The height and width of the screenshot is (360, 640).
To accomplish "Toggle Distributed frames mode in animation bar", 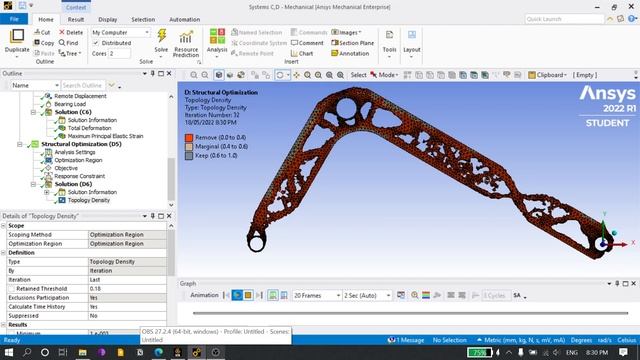I will click(273, 295).
